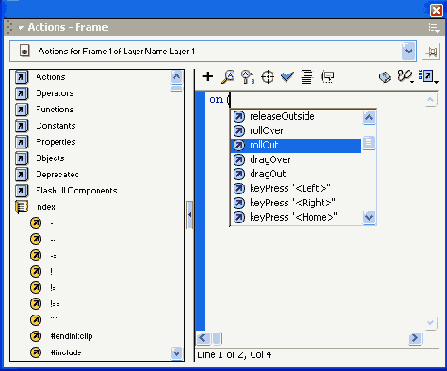
Task: Click the Auto Format lines icon
Action: 307,77
